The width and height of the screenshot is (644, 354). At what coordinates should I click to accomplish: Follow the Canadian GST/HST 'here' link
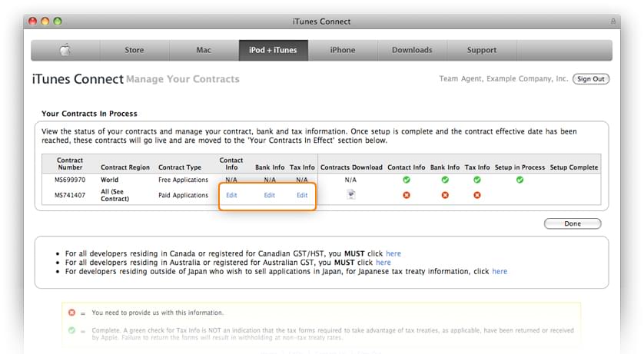coord(393,253)
